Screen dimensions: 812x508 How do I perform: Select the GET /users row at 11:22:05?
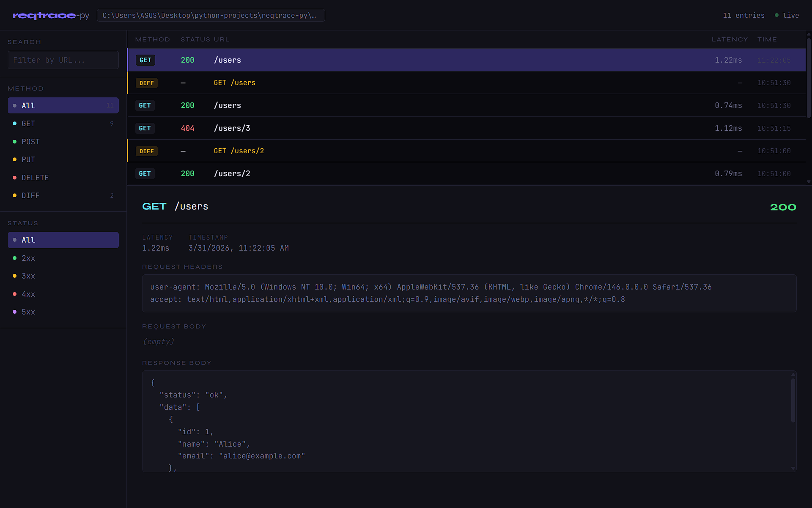466,60
